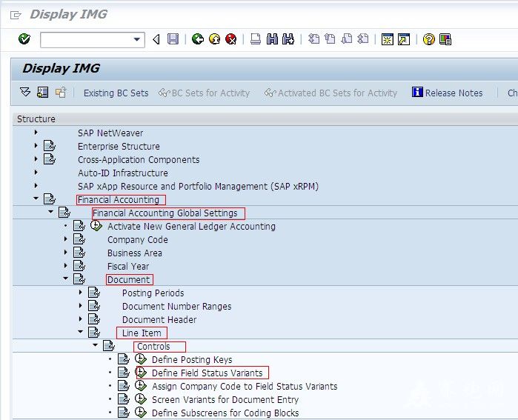Click the yellow Exit icon
The image size is (518, 420).
click(214, 39)
